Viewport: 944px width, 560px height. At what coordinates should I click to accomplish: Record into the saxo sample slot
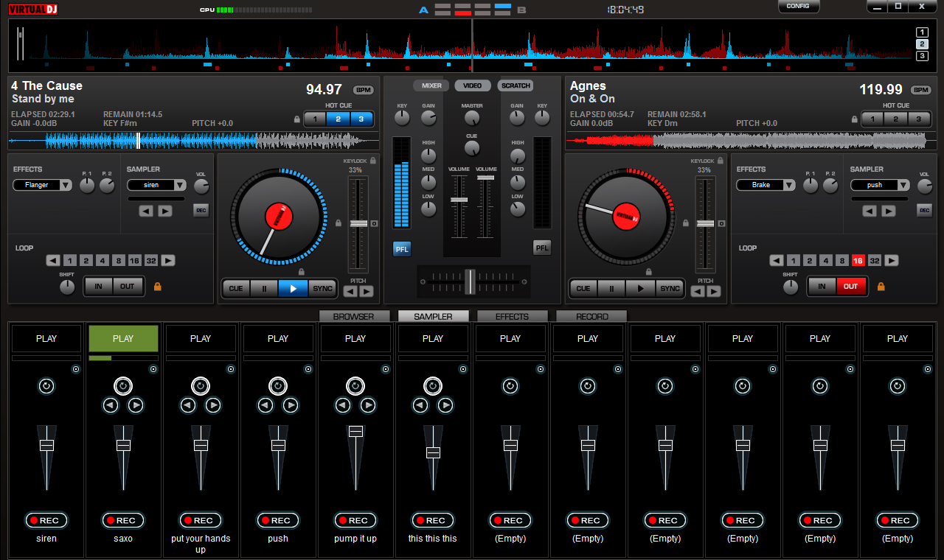pos(123,520)
